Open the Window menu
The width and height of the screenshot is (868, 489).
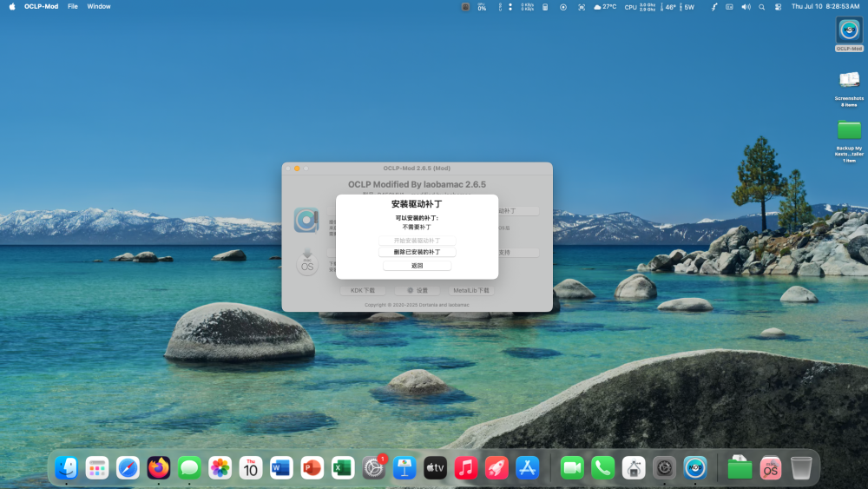tap(99, 7)
